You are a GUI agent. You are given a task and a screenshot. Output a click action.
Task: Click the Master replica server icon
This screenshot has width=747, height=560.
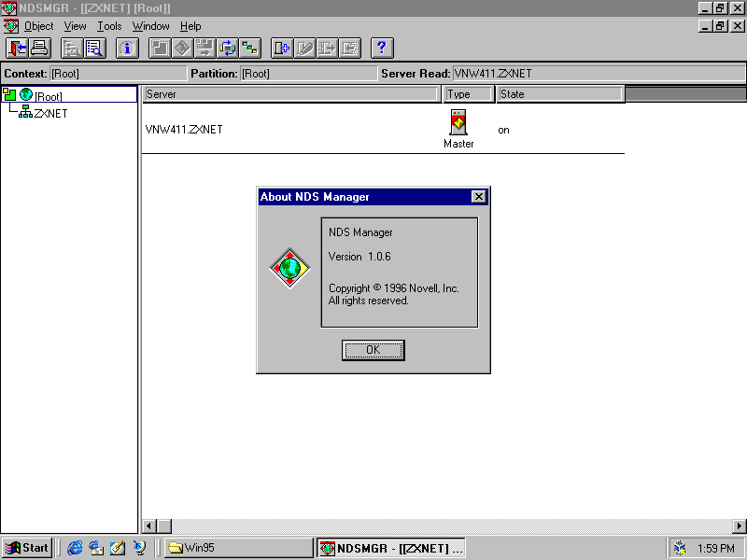click(x=458, y=122)
